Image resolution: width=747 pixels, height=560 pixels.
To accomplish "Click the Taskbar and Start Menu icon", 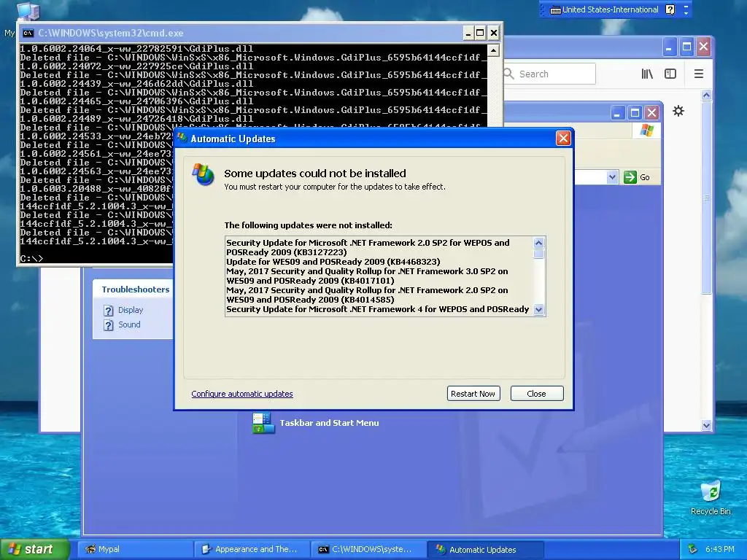I will [x=263, y=423].
